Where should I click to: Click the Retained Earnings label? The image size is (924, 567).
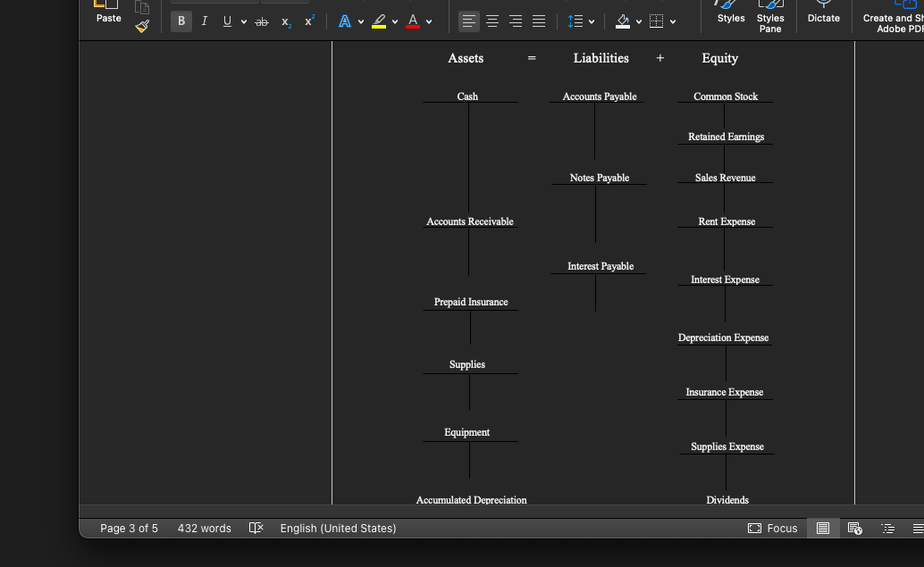pos(726,137)
